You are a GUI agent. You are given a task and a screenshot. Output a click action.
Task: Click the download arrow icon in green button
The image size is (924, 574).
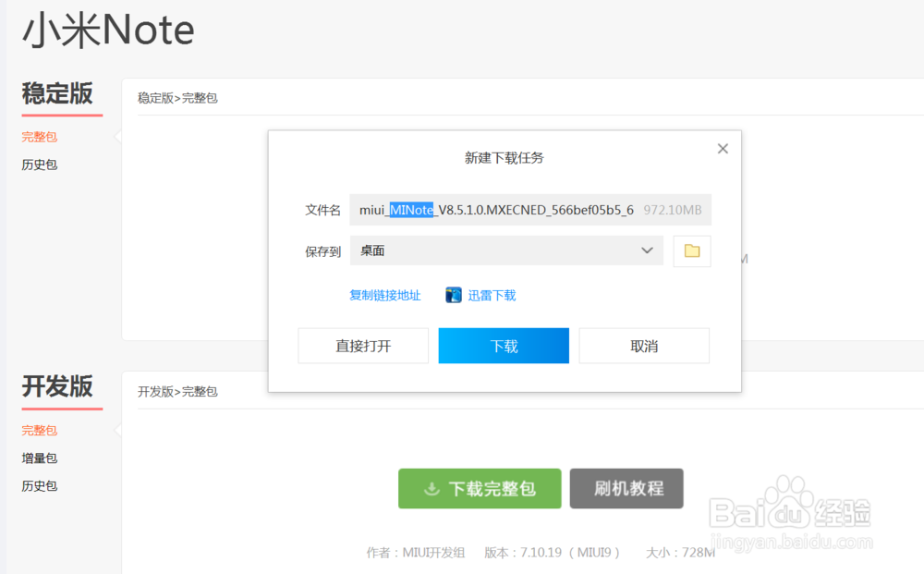[432, 489]
